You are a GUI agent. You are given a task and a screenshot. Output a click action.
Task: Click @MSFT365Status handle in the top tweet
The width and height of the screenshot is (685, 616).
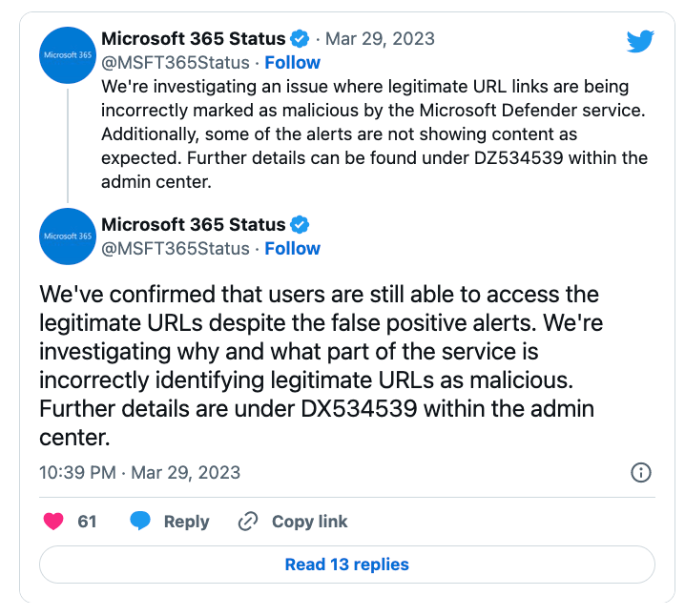coord(175,62)
